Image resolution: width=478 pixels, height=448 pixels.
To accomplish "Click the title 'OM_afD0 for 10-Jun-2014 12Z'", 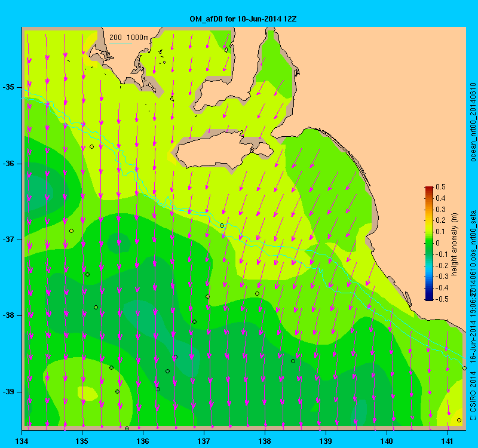I will (243, 19).
